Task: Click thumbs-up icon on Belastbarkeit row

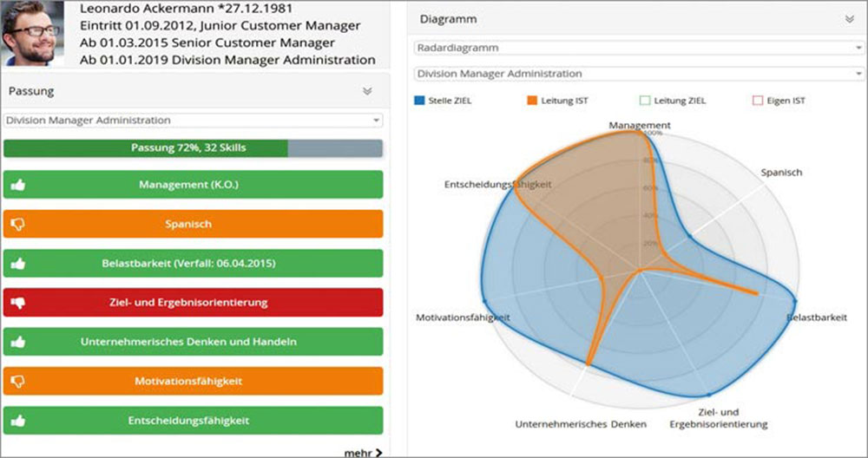Action: (17, 264)
